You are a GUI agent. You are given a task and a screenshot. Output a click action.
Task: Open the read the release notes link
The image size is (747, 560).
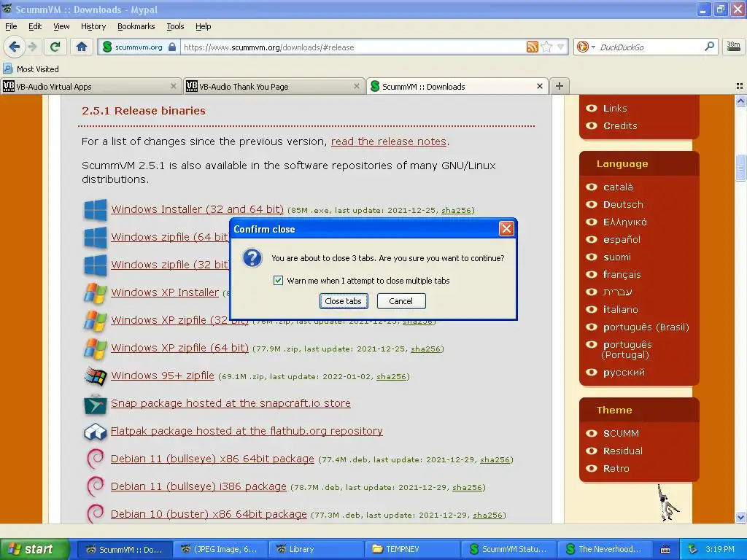pyautogui.click(x=389, y=141)
